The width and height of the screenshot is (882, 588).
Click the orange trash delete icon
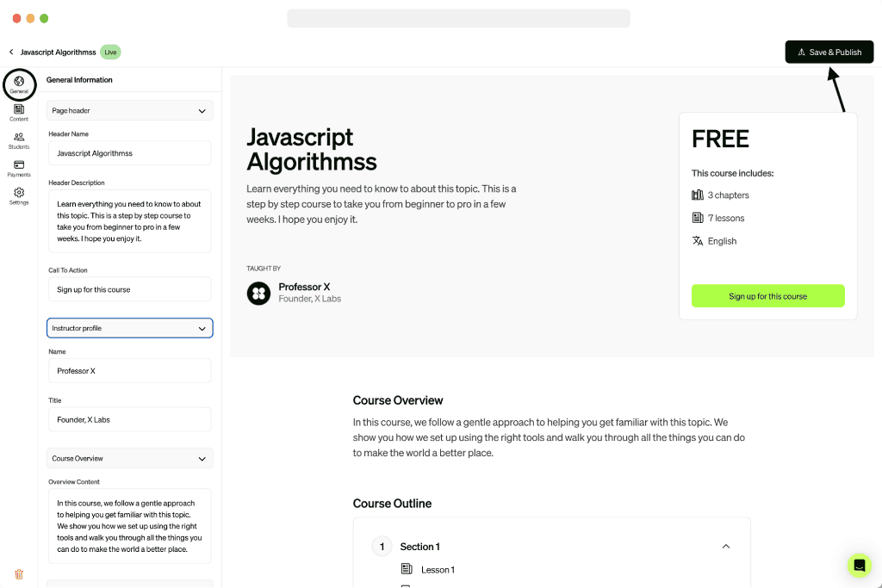(x=19, y=574)
